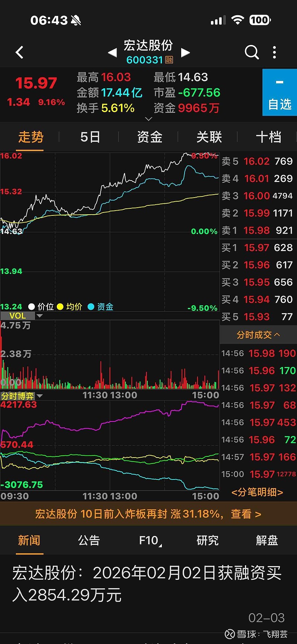Image resolution: width=297 pixels, height=644 pixels.
Task: Tap the 金额 17.44亿 value
Action: pos(121,92)
